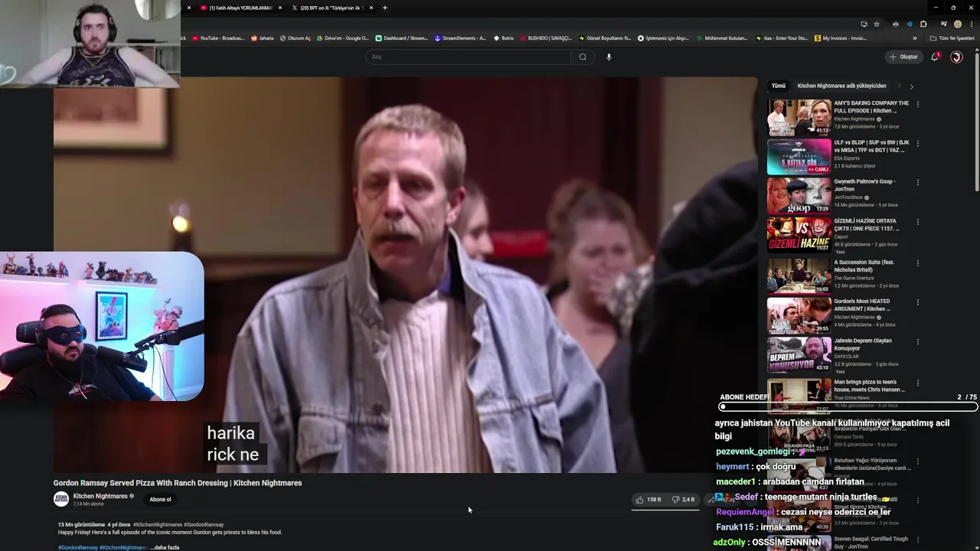Open Botrix bookmark
The width and height of the screenshot is (980, 551).
[x=504, y=38]
